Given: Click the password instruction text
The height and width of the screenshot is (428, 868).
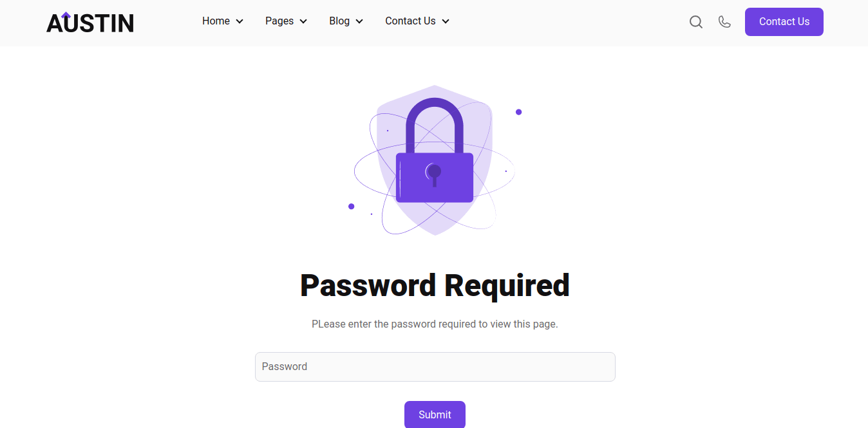Looking at the screenshot, I should (x=435, y=324).
